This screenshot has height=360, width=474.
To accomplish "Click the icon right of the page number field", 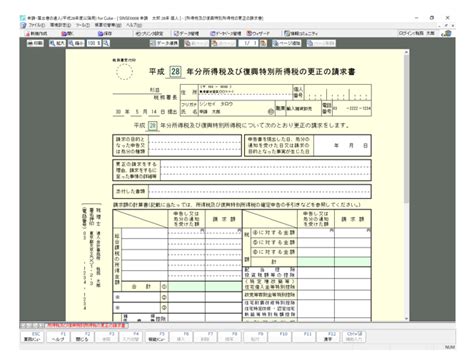I will [x=263, y=43].
